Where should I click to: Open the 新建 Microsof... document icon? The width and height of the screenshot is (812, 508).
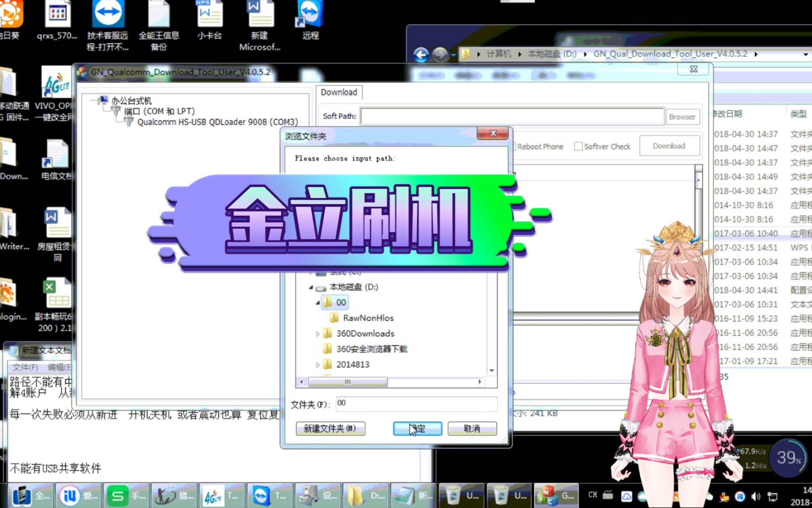[x=259, y=25]
